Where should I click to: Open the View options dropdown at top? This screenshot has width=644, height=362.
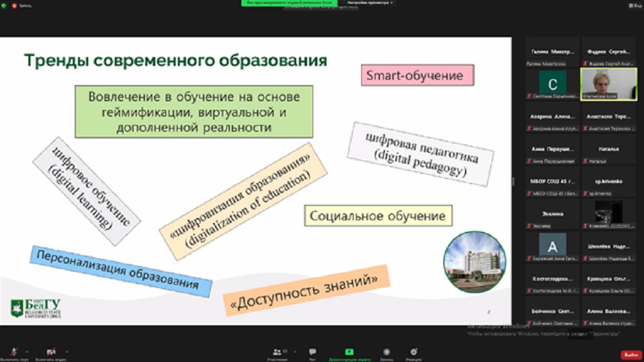(x=370, y=3)
